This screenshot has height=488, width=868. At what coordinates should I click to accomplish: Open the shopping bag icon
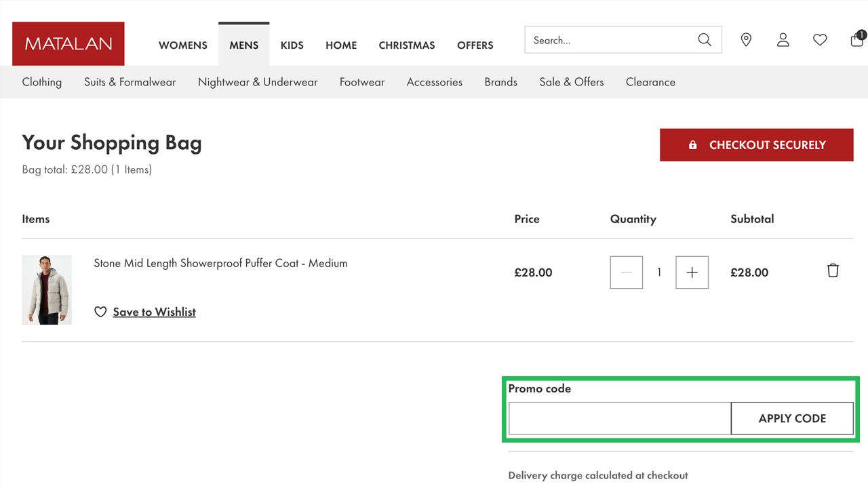coord(857,39)
